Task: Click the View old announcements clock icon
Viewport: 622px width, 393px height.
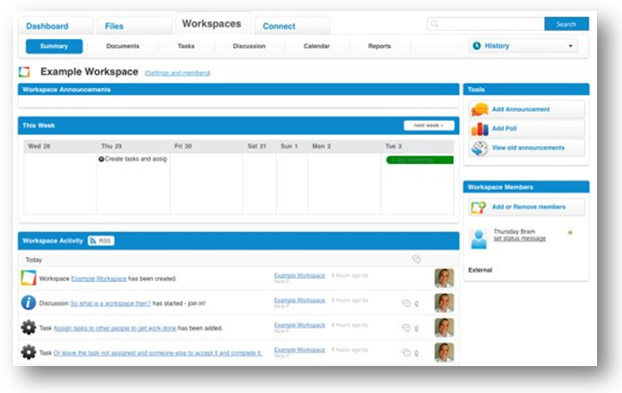Action: pos(480,148)
